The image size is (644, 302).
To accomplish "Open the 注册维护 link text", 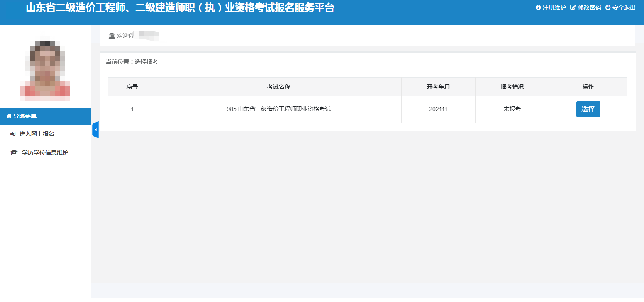I will pos(554,7).
